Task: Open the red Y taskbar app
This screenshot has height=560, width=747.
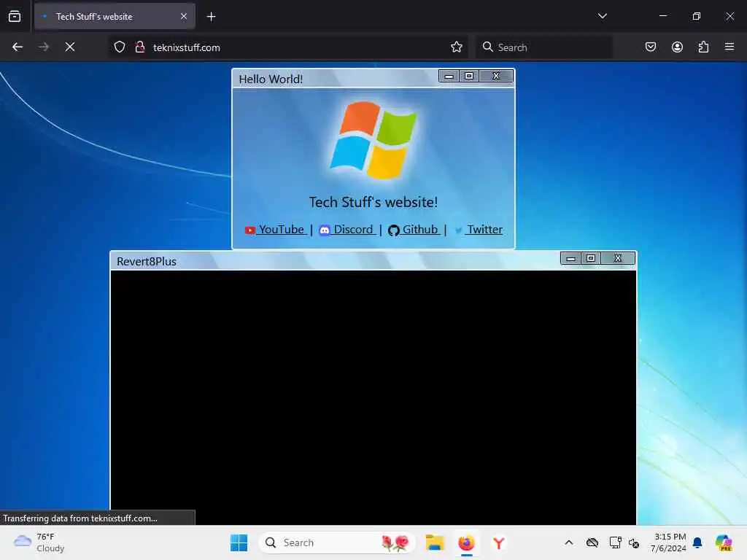Action: point(498,542)
